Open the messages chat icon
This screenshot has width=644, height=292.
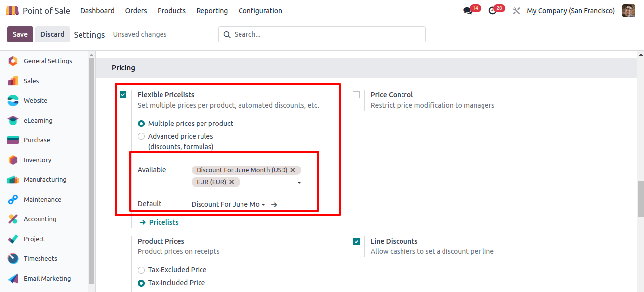[x=467, y=11]
